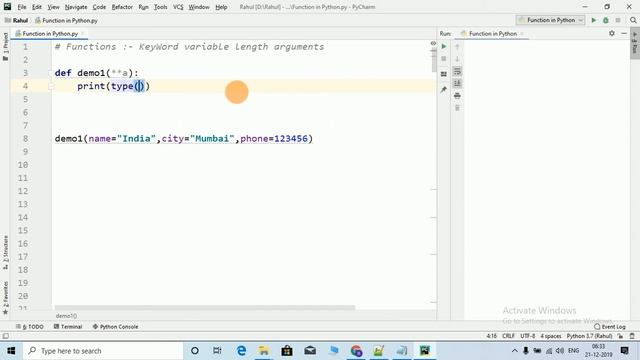
Task: Open Chrome from taskbar
Action: 356,351
